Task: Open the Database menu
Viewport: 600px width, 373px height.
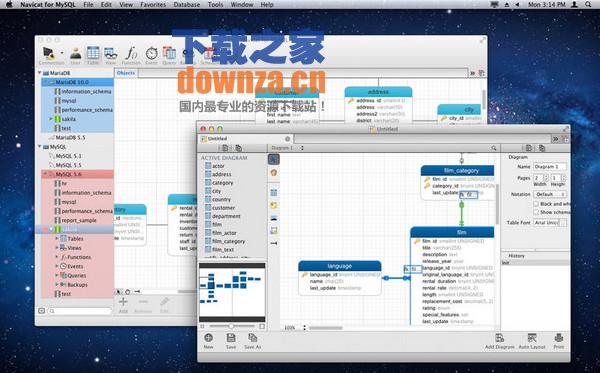Action: point(187,5)
